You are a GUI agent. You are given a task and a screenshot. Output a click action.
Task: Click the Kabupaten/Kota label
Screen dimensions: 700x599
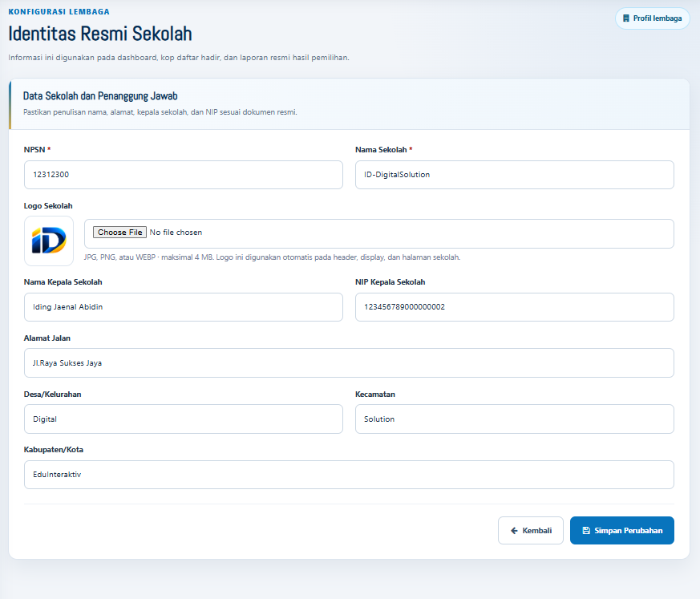pos(54,450)
